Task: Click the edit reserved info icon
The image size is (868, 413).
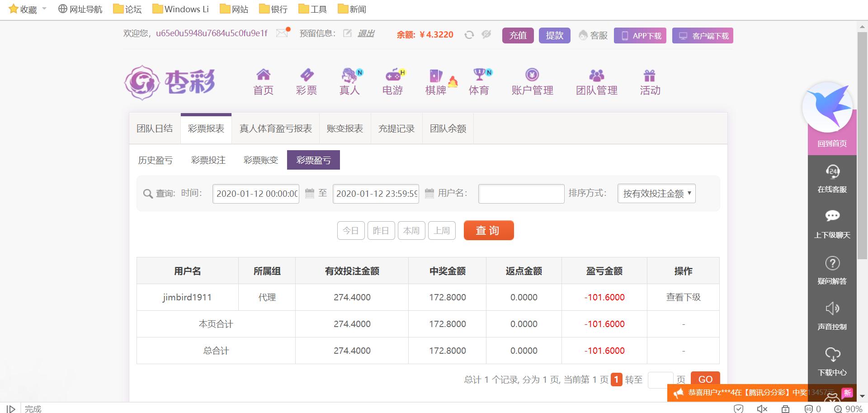Action: tap(347, 33)
